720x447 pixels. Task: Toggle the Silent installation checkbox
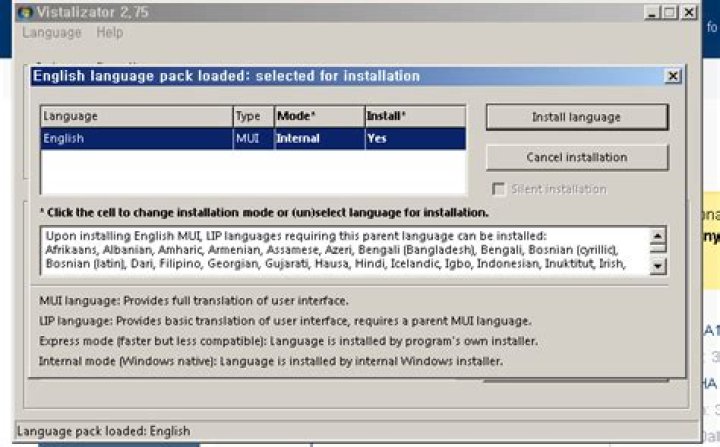(498, 189)
